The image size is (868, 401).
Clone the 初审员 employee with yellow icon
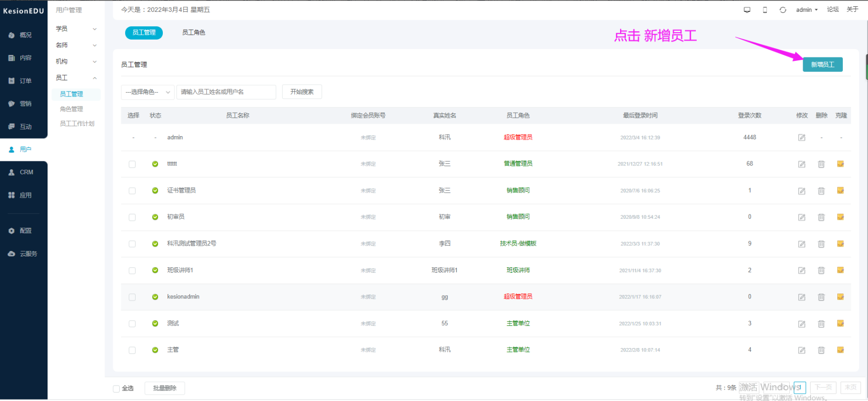click(840, 217)
